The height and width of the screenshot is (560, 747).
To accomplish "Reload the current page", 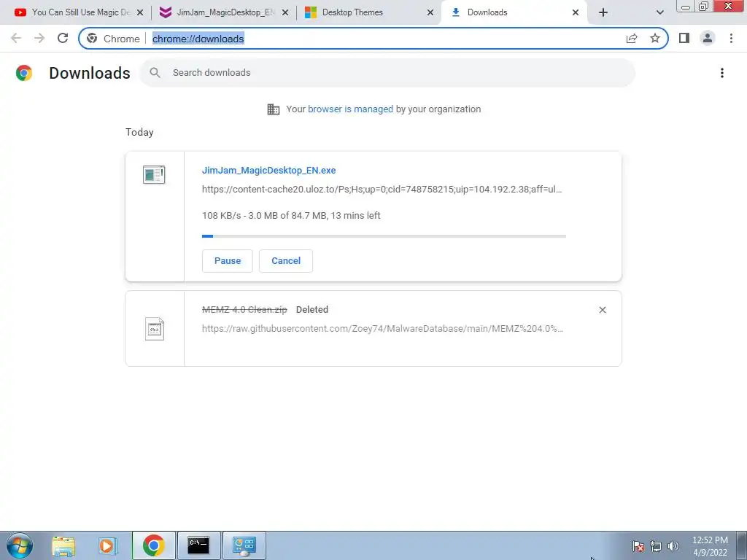I will click(x=63, y=38).
